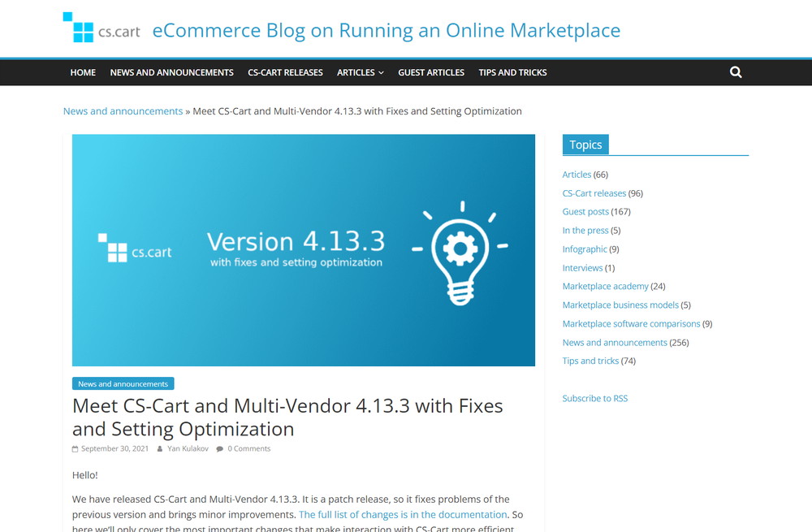Open the Version 4.13.3 featured banner image

[x=304, y=250]
